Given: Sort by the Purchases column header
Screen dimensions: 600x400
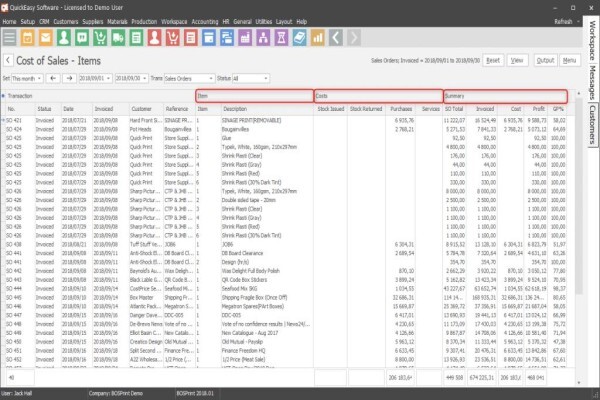Looking at the screenshot, I should click(401, 109).
